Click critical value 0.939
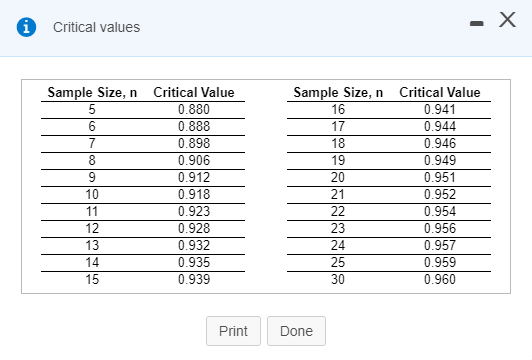 coord(194,279)
